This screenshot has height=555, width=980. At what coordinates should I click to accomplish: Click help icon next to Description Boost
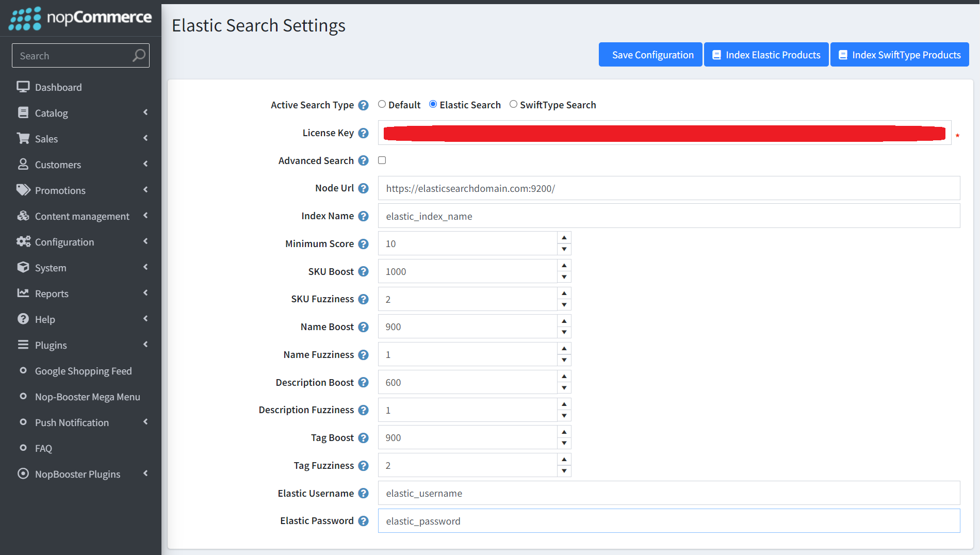coord(363,382)
